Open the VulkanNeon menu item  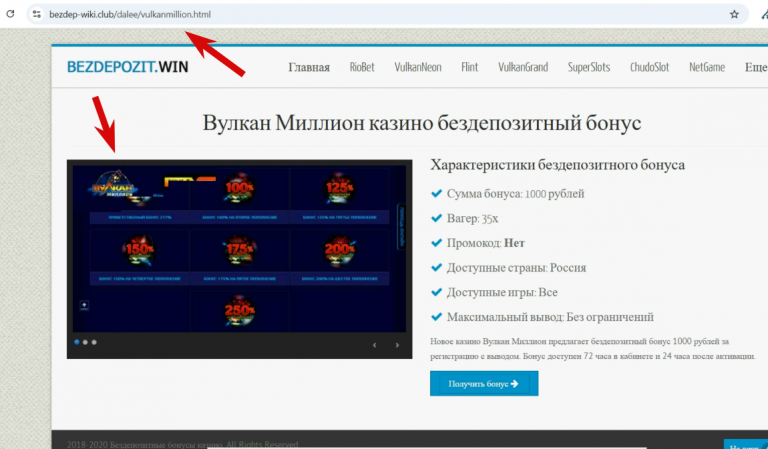(418, 67)
